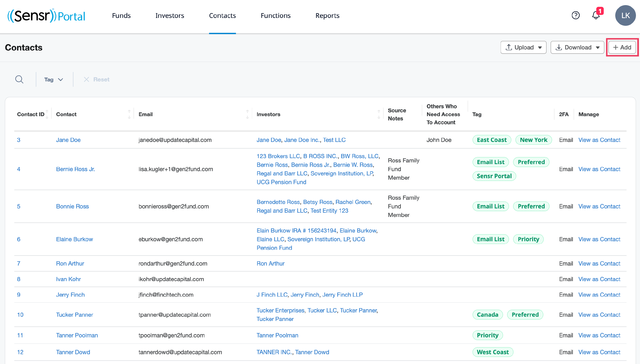Open the Contacts tab
Screen dimensions: 640x364
coord(222,16)
